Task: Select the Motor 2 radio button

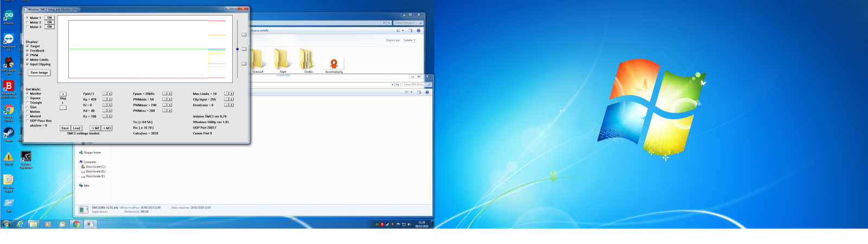Action: point(28,22)
